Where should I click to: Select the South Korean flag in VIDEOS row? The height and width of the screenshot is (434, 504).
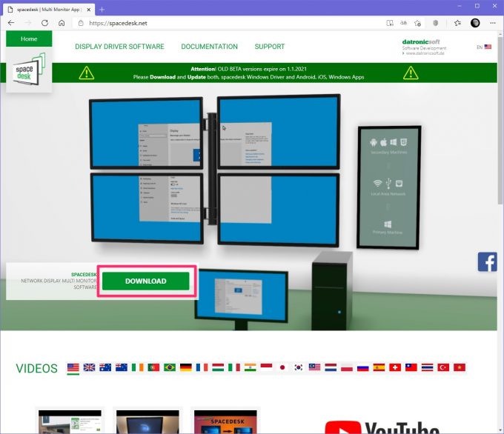[x=298, y=367]
